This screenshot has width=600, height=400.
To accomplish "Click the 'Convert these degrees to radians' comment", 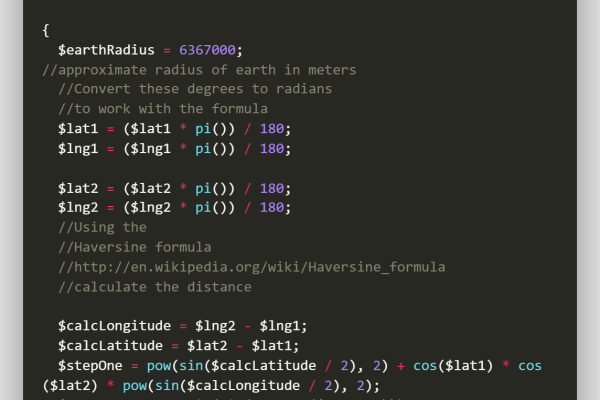I will (x=195, y=89).
